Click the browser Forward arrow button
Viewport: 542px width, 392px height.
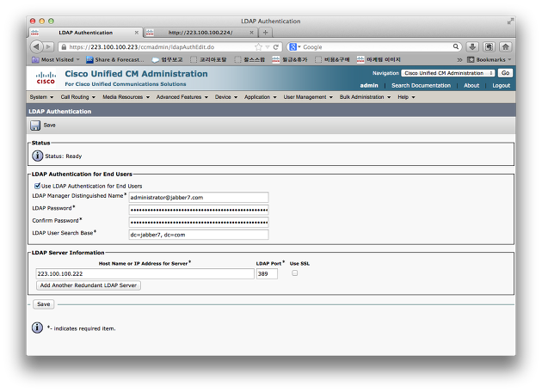point(49,46)
